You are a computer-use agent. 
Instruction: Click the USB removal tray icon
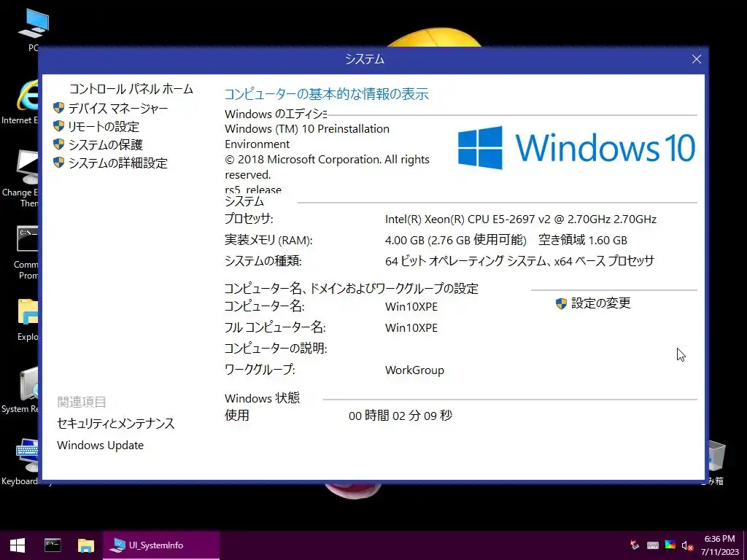pos(635,545)
